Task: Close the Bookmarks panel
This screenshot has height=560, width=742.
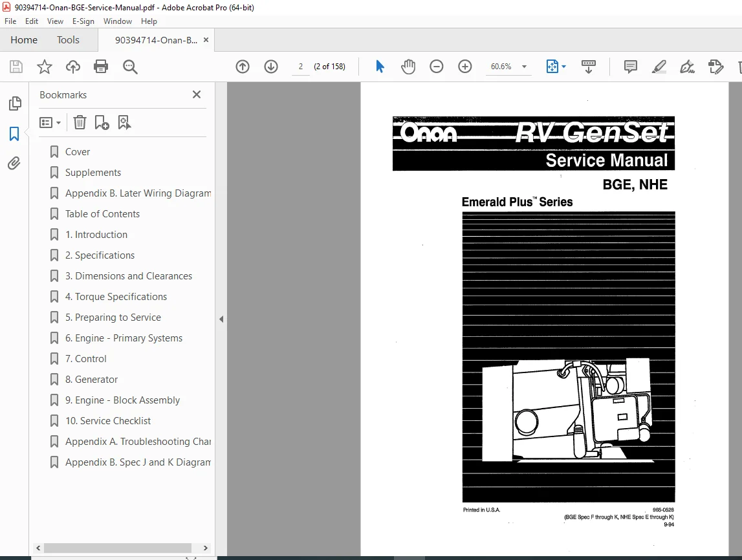Action: click(197, 94)
